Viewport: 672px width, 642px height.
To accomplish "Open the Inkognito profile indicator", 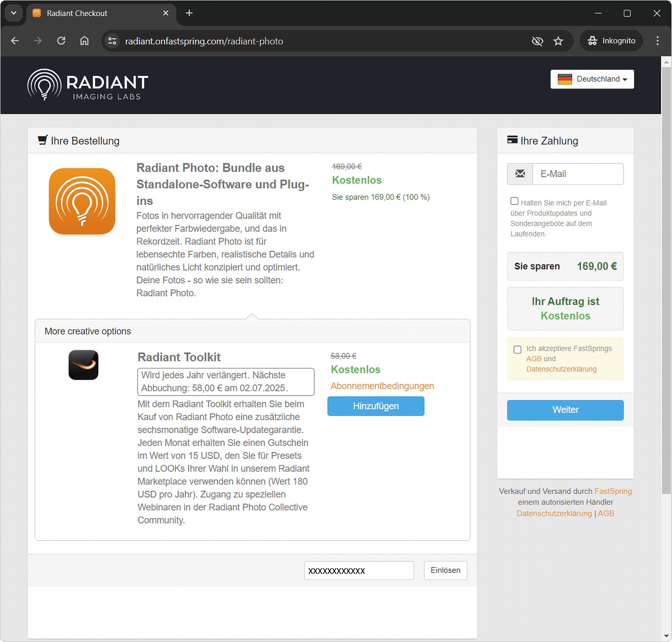I will [611, 41].
